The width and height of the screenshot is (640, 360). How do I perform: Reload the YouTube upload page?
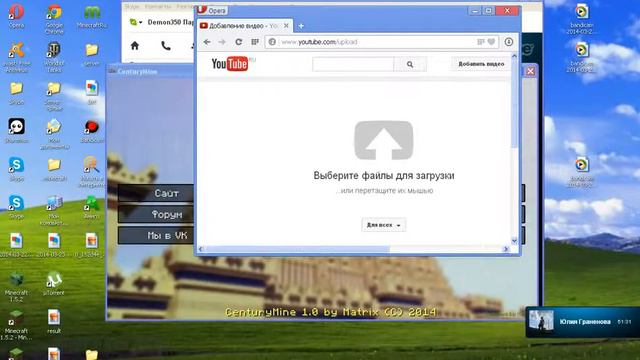[238, 42]
